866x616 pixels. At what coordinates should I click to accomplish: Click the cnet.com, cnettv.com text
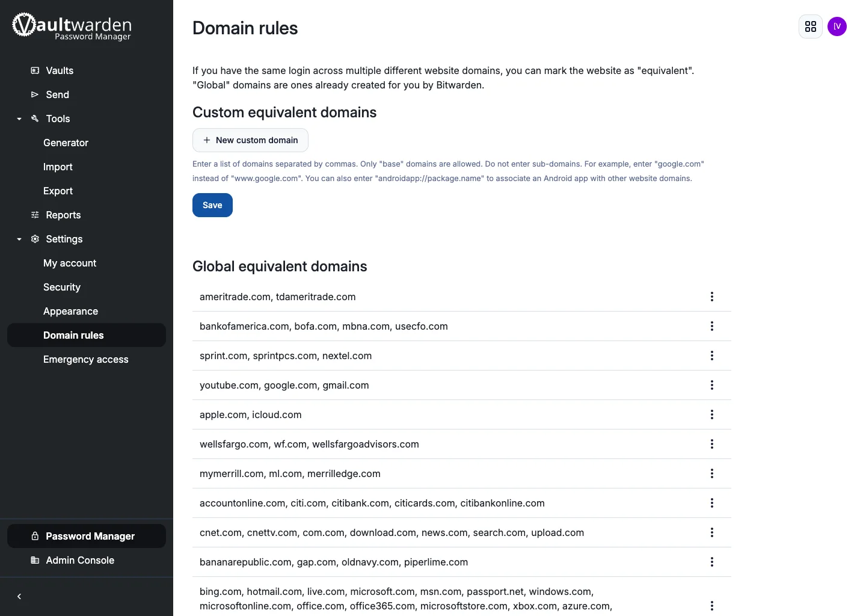coord(392,532)
